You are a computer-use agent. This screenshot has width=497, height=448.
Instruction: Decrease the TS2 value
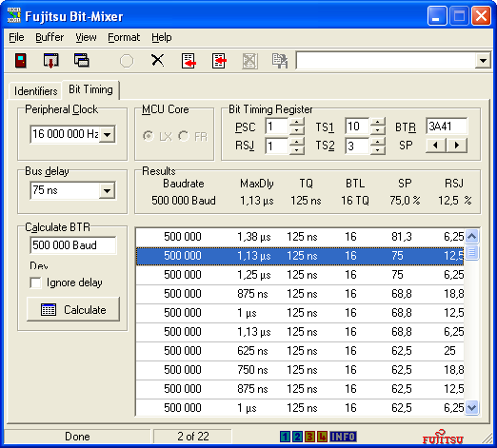378,150
